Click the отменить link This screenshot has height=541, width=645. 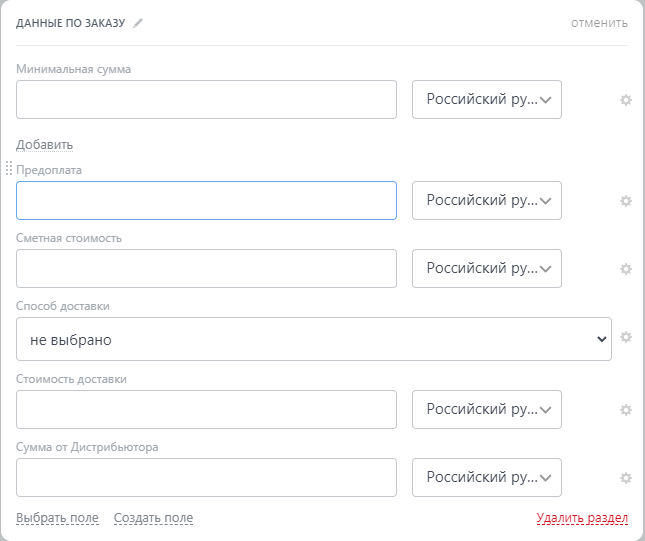(x=599, y=23)
